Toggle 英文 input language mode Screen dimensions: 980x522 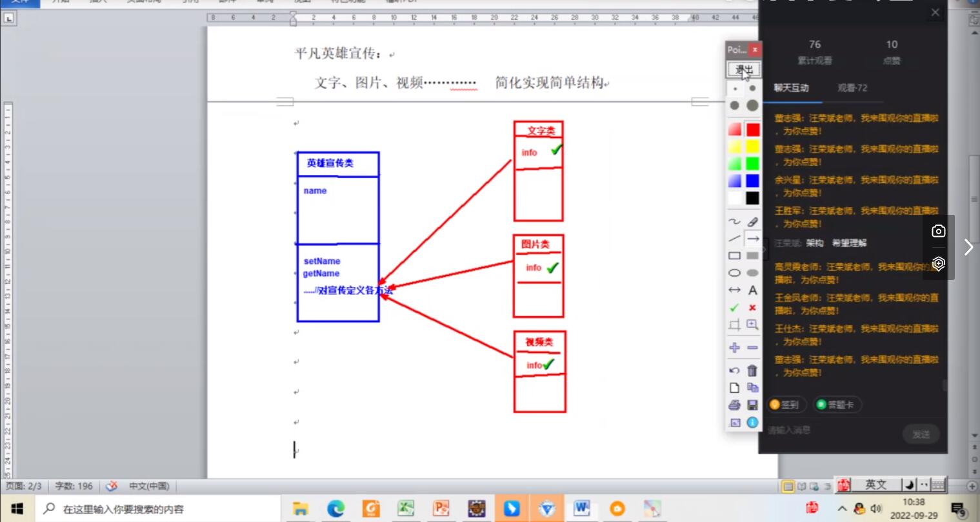click(875, 485)
